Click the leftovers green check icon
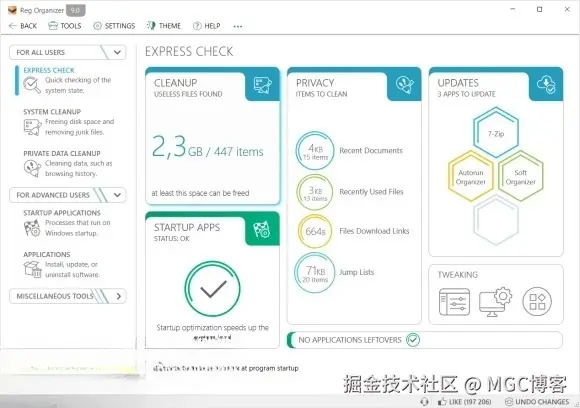The height and width of the screenshot is (408, 580). (413, 340)
